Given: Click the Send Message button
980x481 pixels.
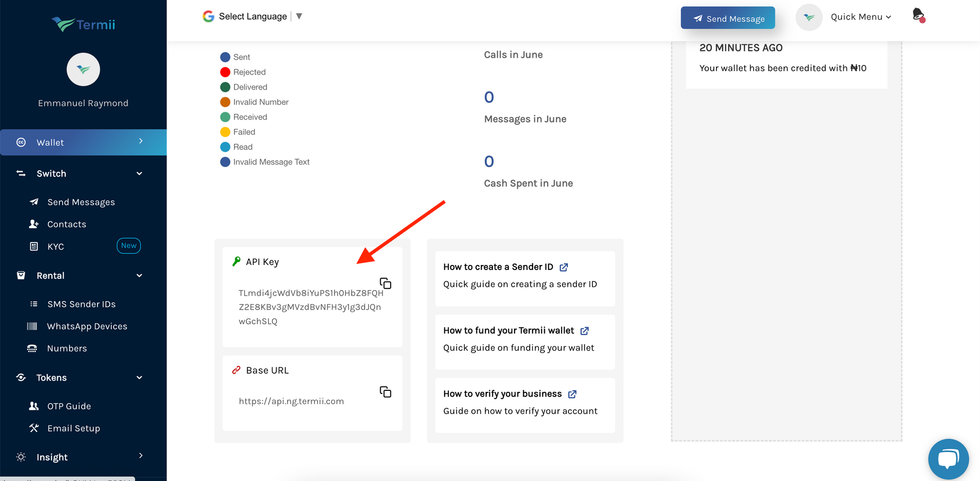Looking at the screenshot, I should pos(728,18).
